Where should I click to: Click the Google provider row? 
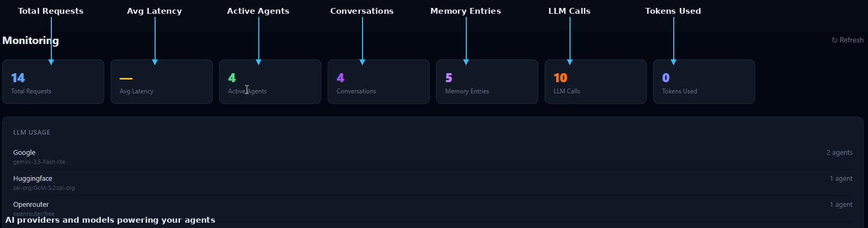[x=433, y=156]
